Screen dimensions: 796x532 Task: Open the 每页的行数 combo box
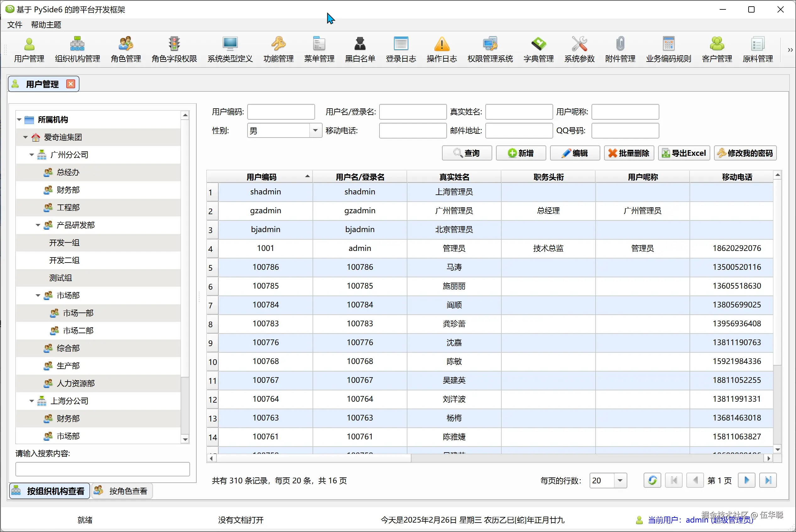point(620,480)
